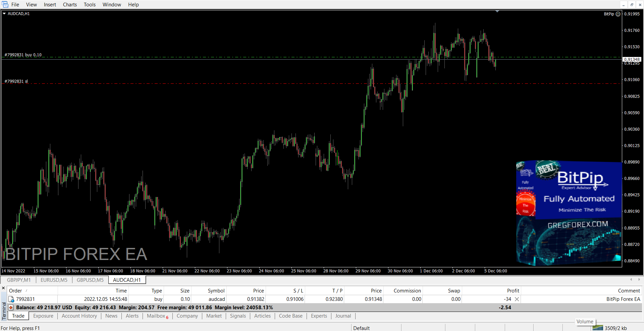Click the red arrow balance row icon

(x=11, y=308)
